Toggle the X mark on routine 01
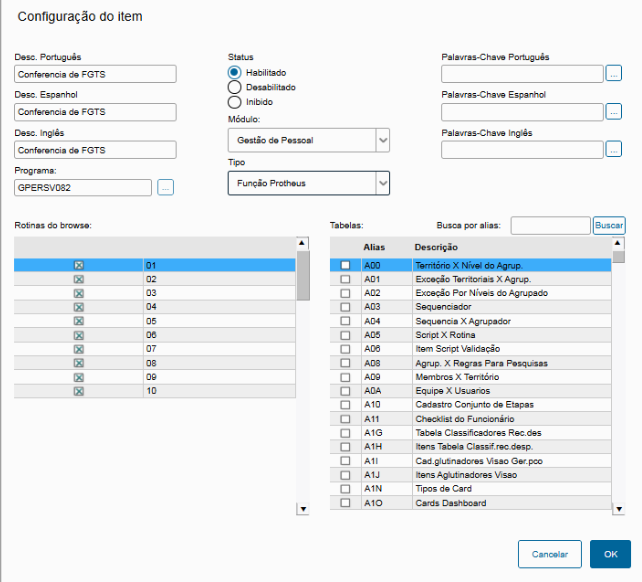The image size is (642, 582). point(78,265)
